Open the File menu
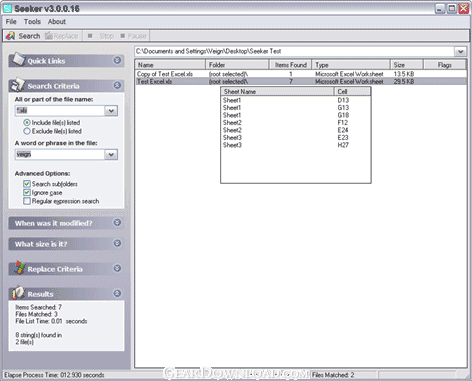This screenshot has width=472, height=381. pyautogui.click(x=11, y=22)
